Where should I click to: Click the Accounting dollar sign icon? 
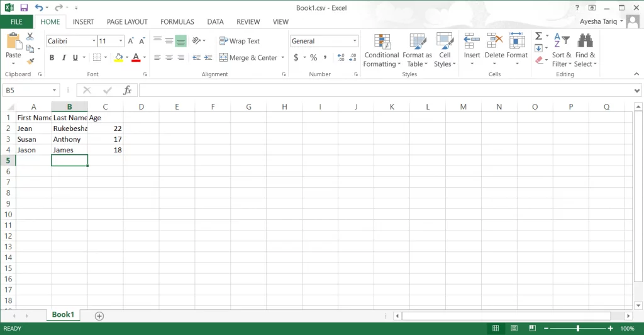pos(296,57)
